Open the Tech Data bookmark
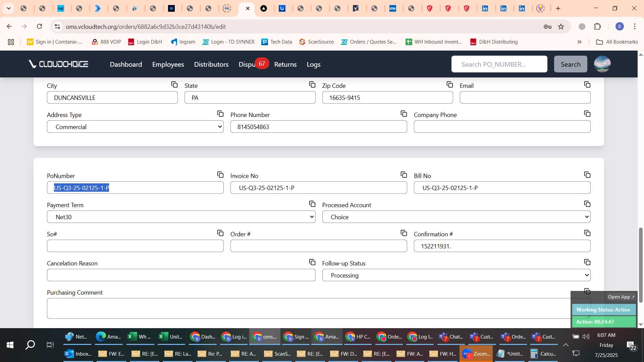Screen dimensions: 644x362 point(277,42)
